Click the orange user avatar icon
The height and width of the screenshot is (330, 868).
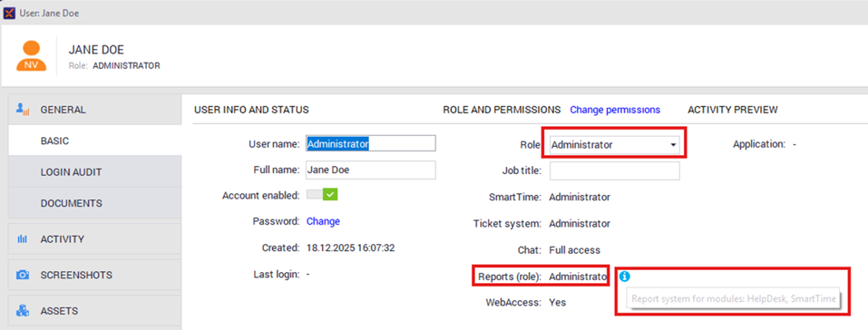31,56
